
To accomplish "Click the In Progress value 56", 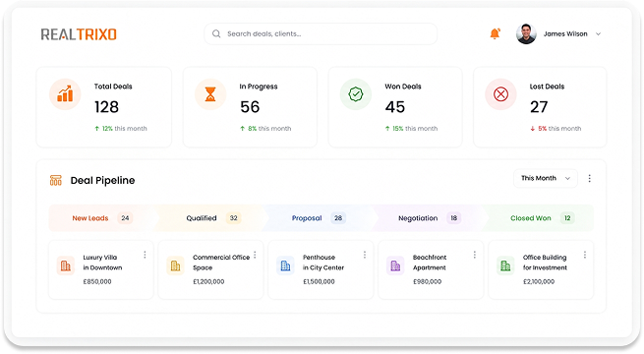I will (x=250, y=107).
